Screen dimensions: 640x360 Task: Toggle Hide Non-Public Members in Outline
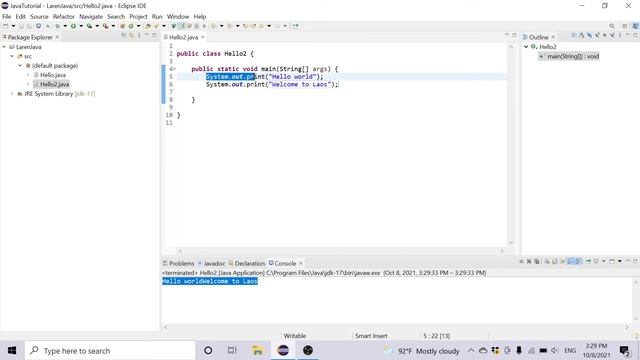(604, 35)
